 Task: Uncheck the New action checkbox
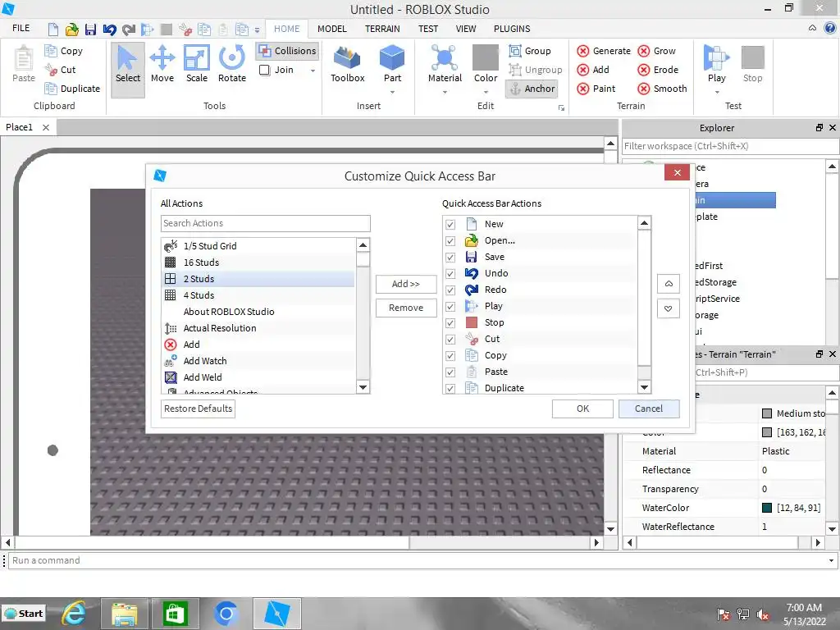[x=450, y=225]
